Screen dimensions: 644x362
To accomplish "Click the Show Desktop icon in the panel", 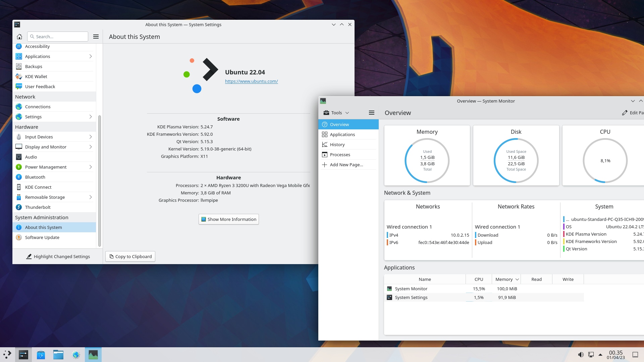I will click(x=635, y=355).
